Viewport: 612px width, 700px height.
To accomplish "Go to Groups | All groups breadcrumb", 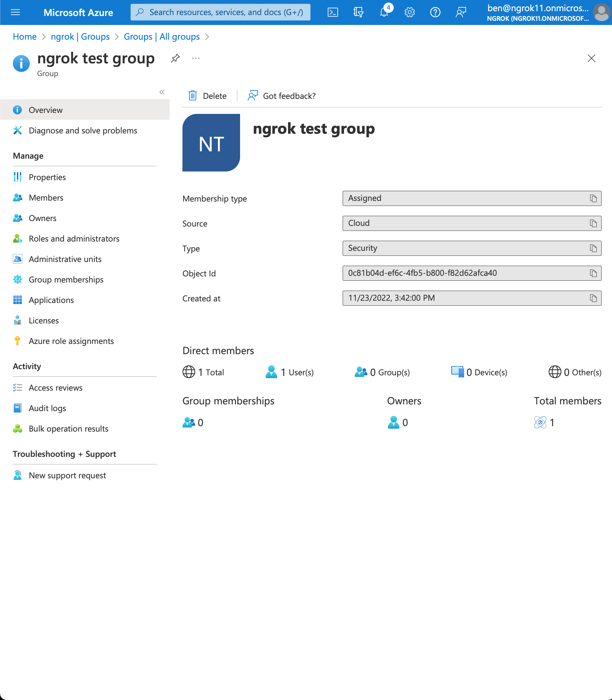I will click(x=162, y=36).
